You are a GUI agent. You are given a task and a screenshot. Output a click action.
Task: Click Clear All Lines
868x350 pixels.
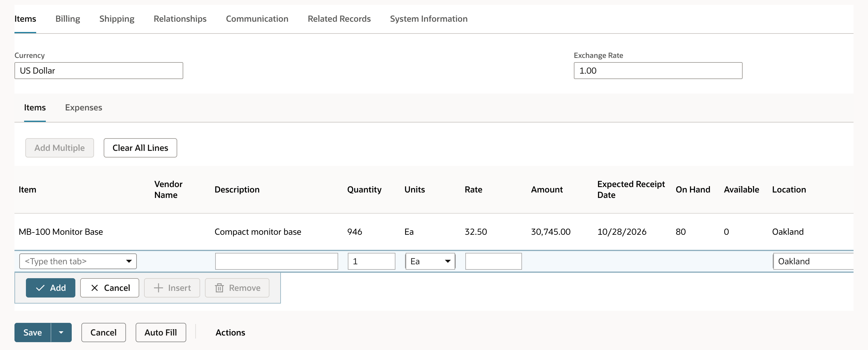tap(140, 148)
